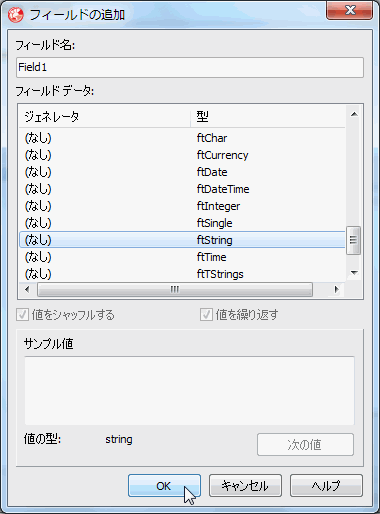Click the horizontal scroll right arrow
380x514 pixels.
(x=337, y=289)
